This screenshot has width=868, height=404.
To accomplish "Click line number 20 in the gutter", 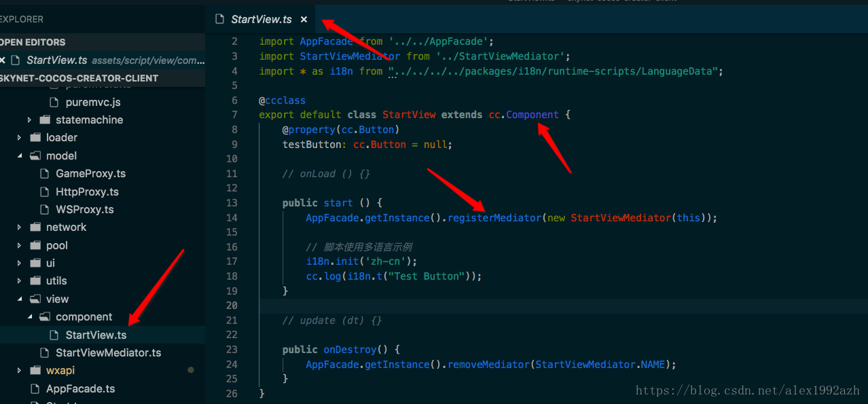I will [x=232, y=306].
